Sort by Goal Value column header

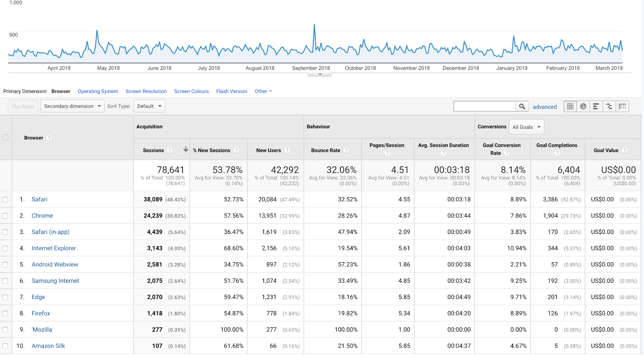(606, 150)
